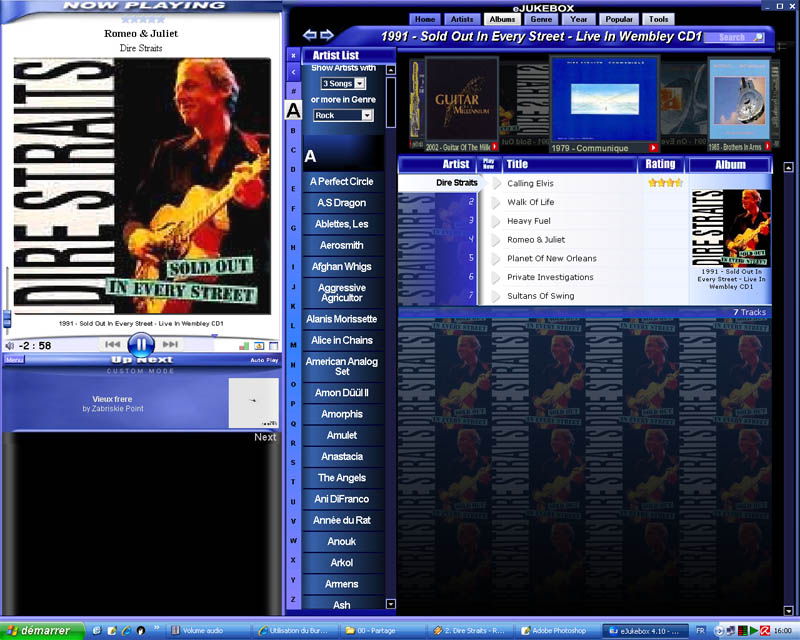Pause the current song
The image size is (800, 640).
(x=141, y=345)
